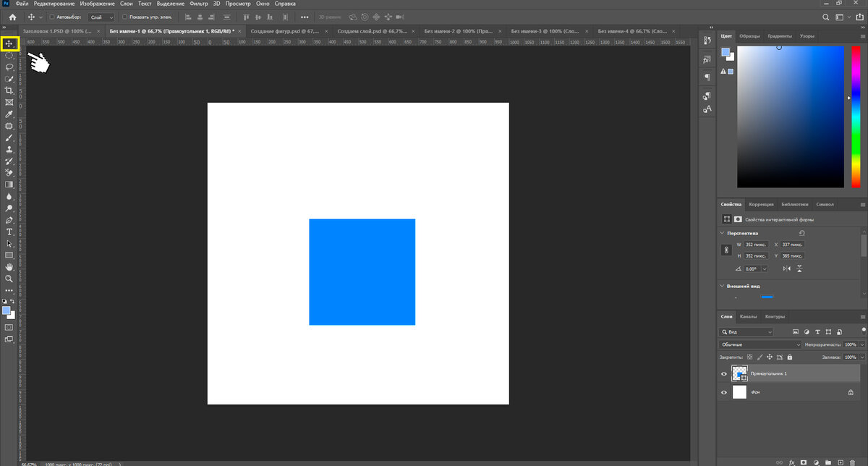868x466 pixels.
Task: Select the Pen tool
Action: coord(9,220)
